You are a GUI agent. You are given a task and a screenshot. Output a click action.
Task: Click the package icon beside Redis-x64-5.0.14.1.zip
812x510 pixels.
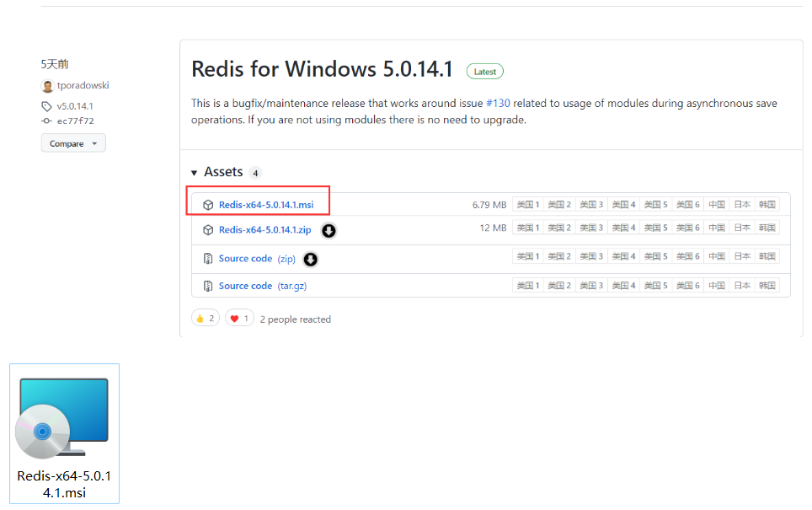[x=208, y=230]
